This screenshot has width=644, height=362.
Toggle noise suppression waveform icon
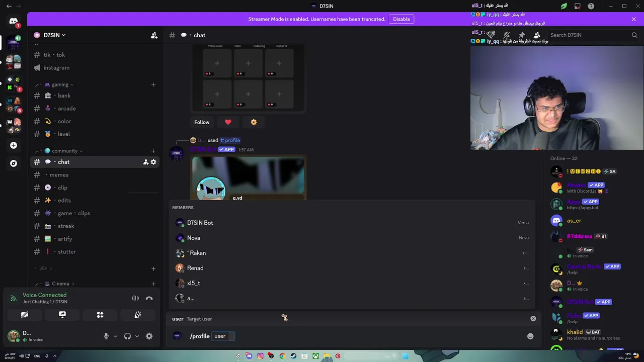click(x=135, y=298)
